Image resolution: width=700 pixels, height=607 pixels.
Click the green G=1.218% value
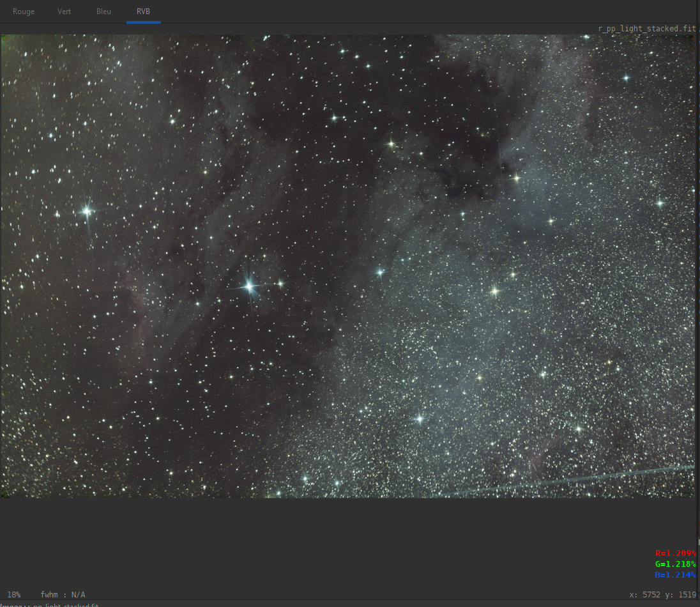tap(676, 564)
